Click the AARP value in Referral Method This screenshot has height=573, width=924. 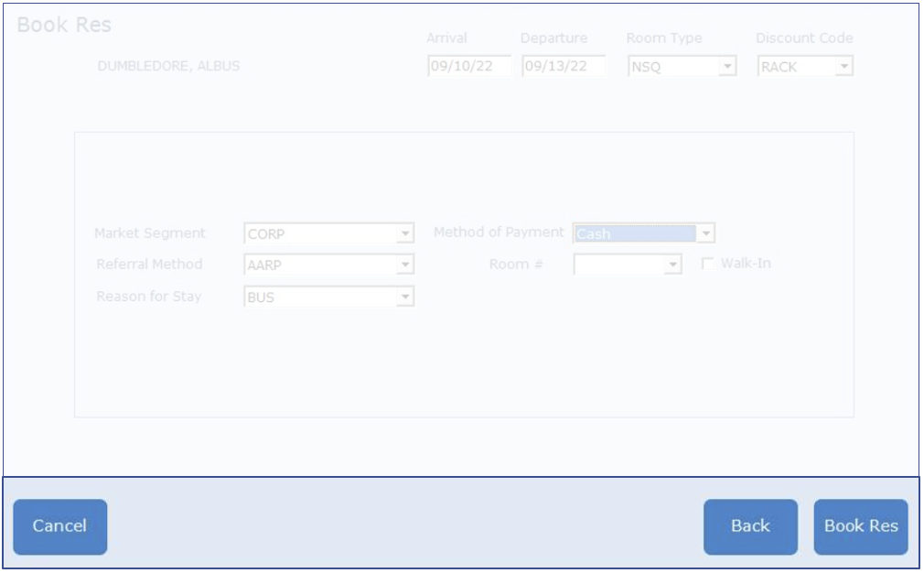click(320, 265)
